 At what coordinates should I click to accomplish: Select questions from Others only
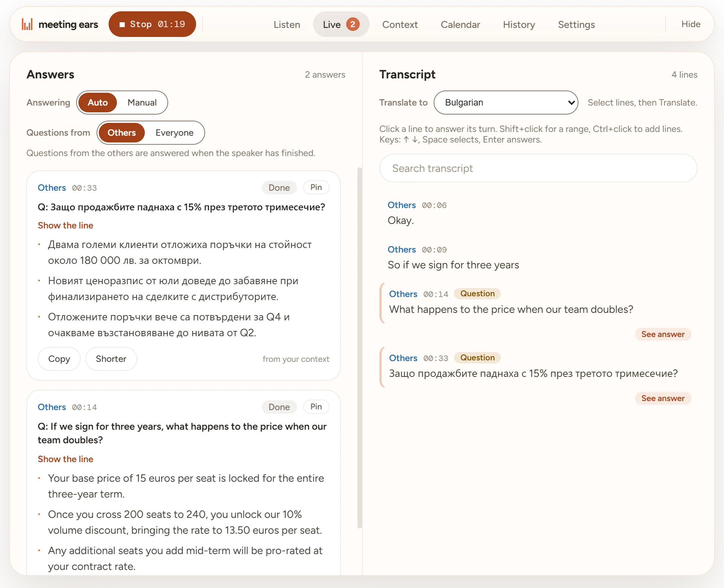[x=121, y=133]
